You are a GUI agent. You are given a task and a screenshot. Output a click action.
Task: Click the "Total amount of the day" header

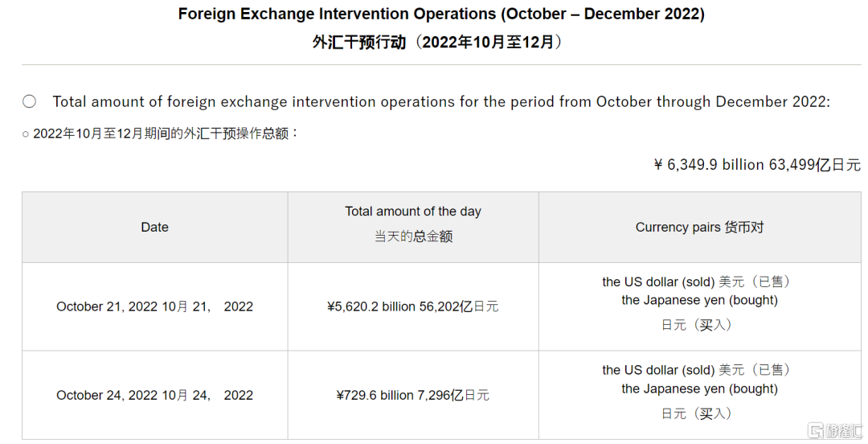click(x=413, y=212)
